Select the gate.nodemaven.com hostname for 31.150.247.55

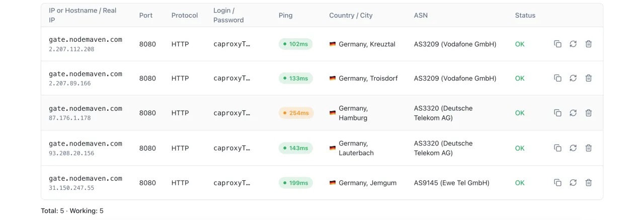(x=86, y=178)
